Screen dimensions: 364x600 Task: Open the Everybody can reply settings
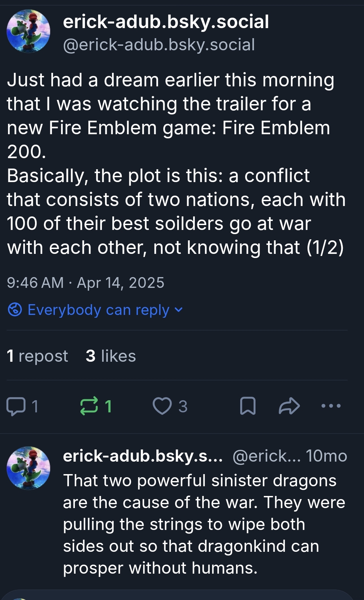click(98, 310)
